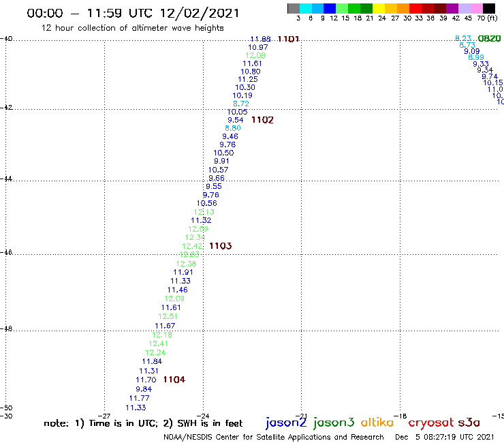Select green value 12.13
The height and width of the screenshot is (443, 504).
click(204, 212)
